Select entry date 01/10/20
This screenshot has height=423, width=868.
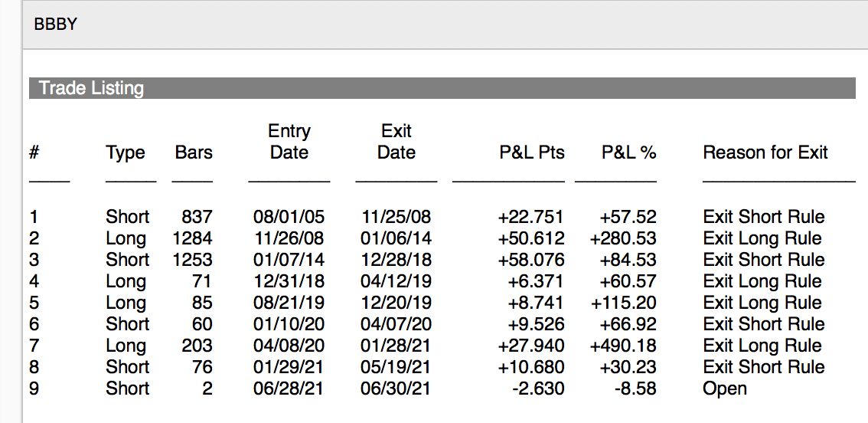pyautogui.click(x=289, y=324)
